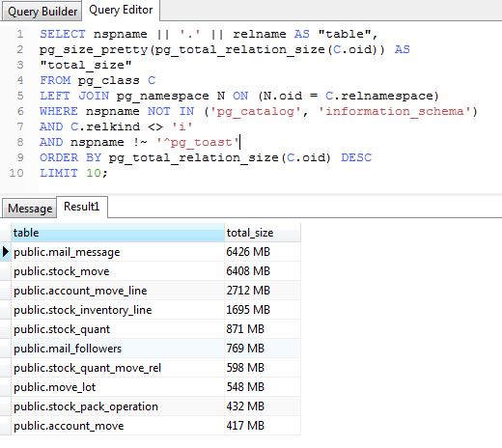Click the 1695 MB size cell
502x448 pixels.
[x=263, y=310]
